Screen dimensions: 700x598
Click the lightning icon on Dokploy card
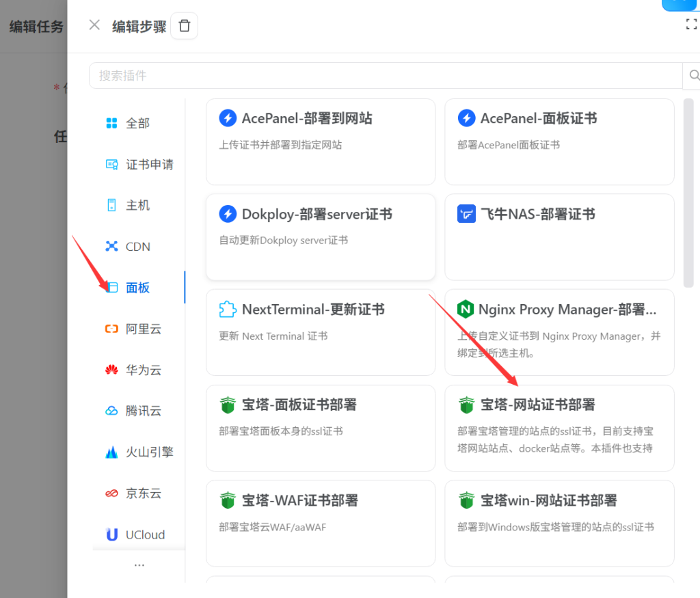click(228, 214)
